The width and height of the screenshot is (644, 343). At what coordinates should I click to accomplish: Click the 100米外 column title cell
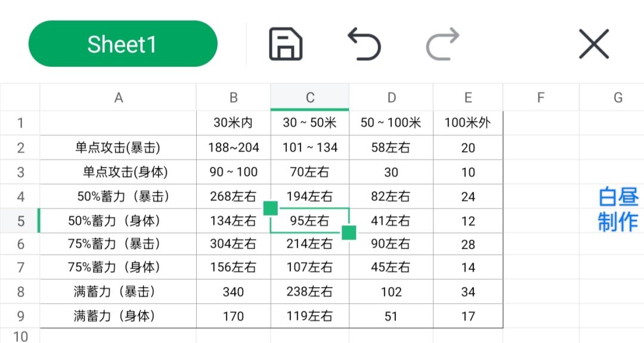click(x=468, y=123)
